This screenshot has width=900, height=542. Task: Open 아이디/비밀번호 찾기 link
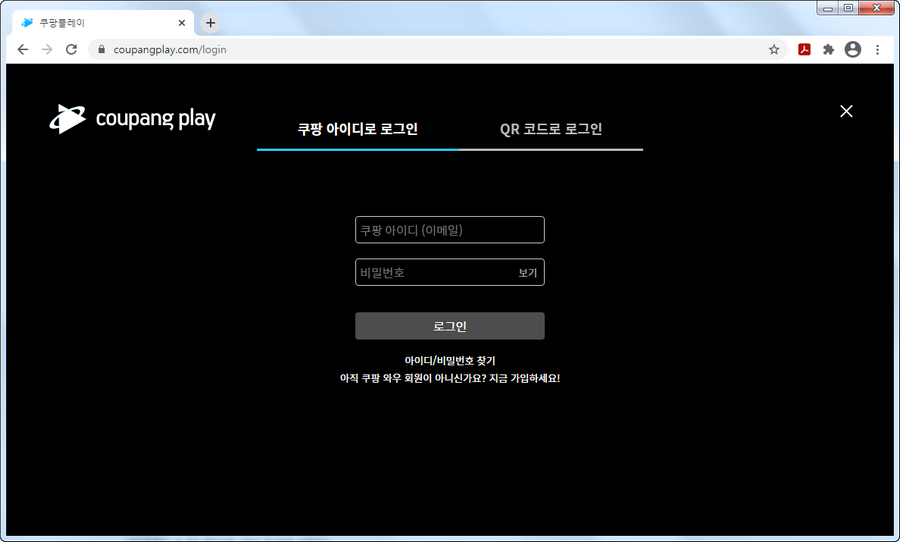click(x=450, y=361)
